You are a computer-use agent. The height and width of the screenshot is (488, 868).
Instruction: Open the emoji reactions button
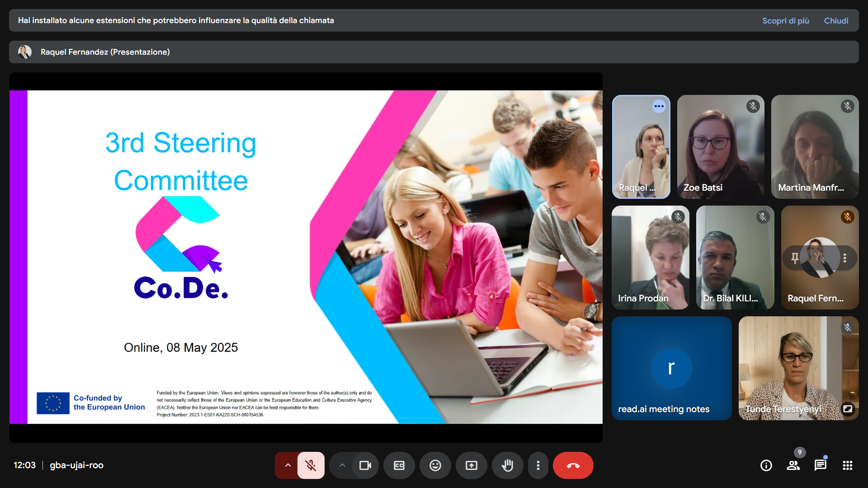click(435, 465)
